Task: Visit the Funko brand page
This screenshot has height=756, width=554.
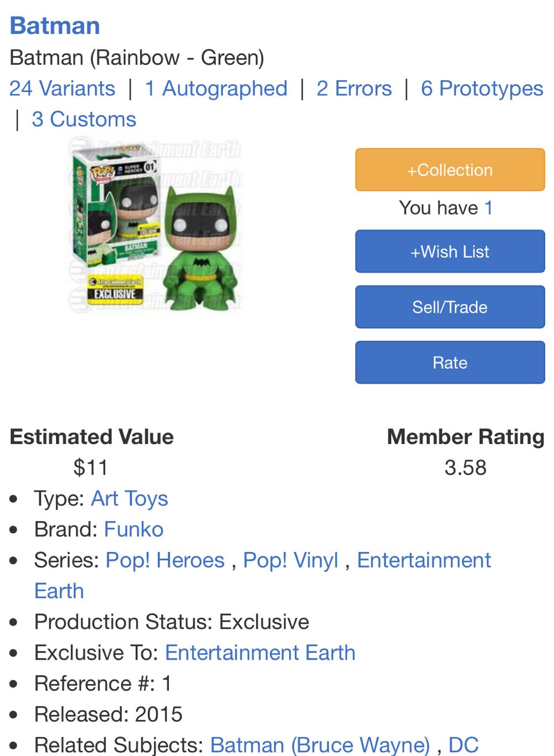Action: click(x=134, y=529)
